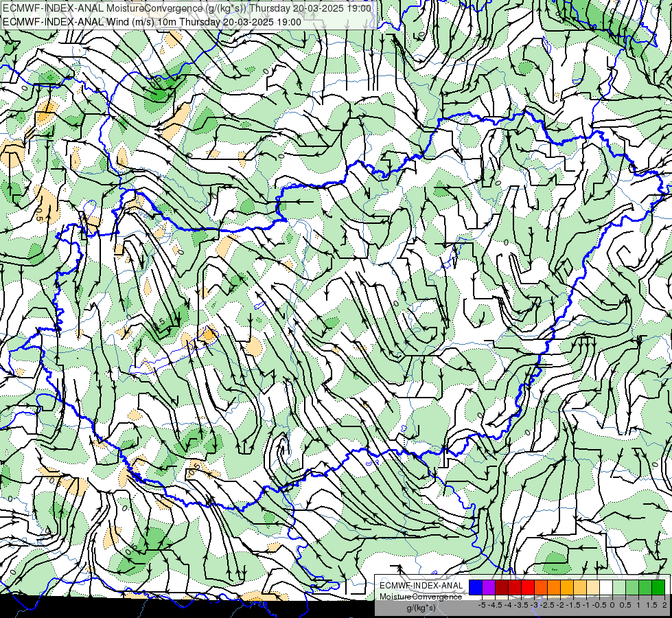672x618 pixels.
Task: Click the medium green swatch between 1 and 1.5
Action: 645,588
